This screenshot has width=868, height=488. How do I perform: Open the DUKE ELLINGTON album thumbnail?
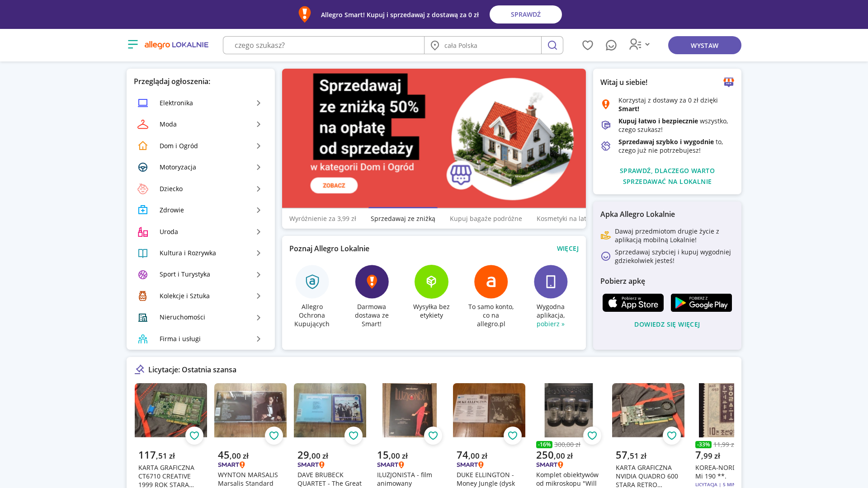click(x=489, y=410)
